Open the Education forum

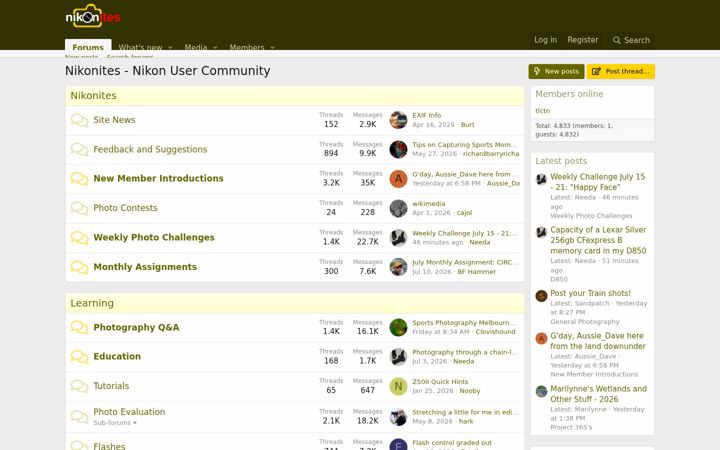[117, 356]
